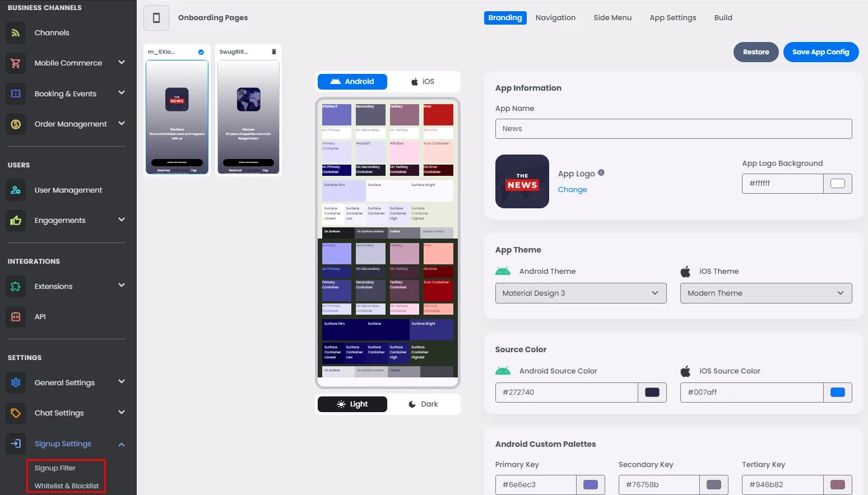Toggle the m_6Xlo page checkmark

[x=201, y=52]
